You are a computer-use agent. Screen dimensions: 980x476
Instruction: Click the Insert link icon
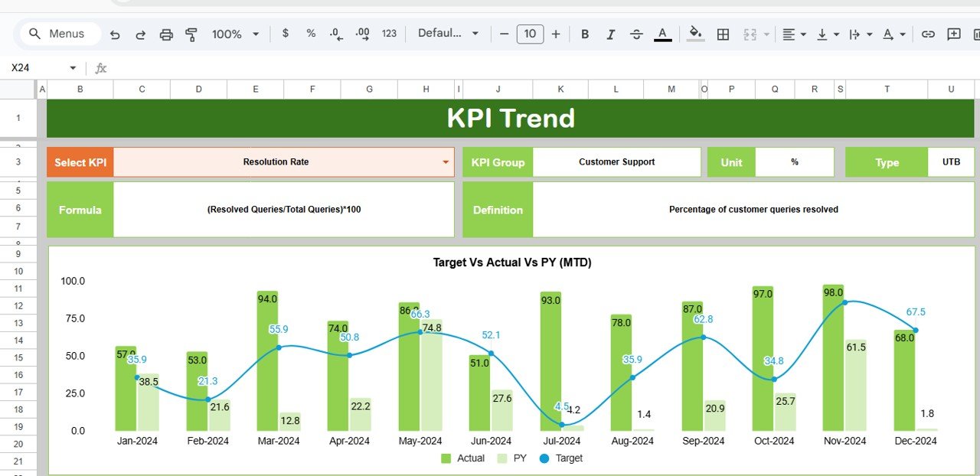[x=928, y=34]
